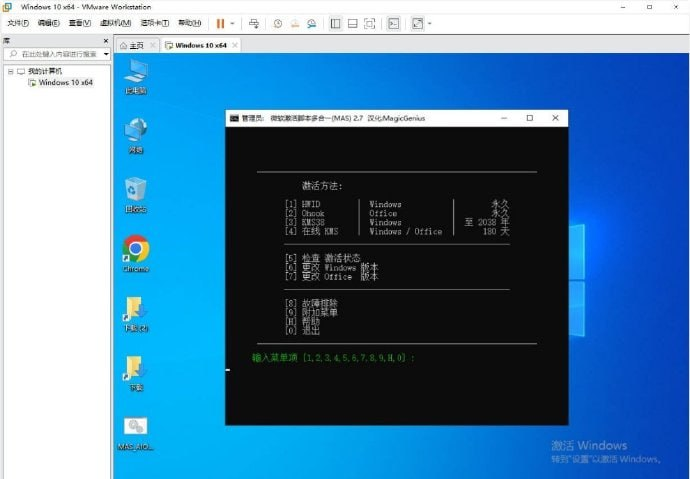Select the 网络 desktop icon
The height and width of the screenshot is (479, 690).
pos(136,136)
